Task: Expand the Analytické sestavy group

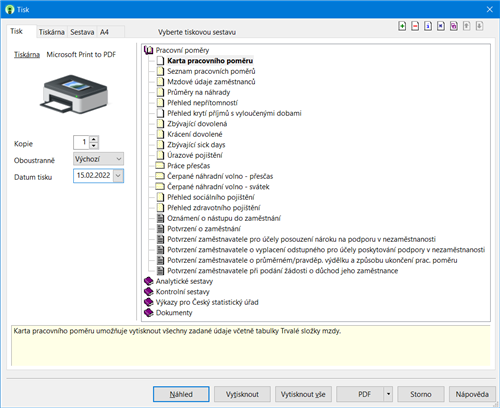Action: 148,281
